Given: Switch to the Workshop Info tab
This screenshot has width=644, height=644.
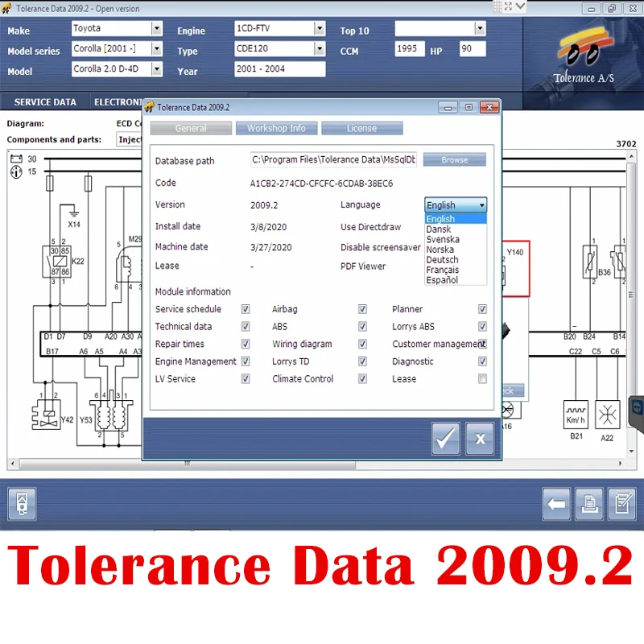Looking at the screenshot, I should point(276,128).
